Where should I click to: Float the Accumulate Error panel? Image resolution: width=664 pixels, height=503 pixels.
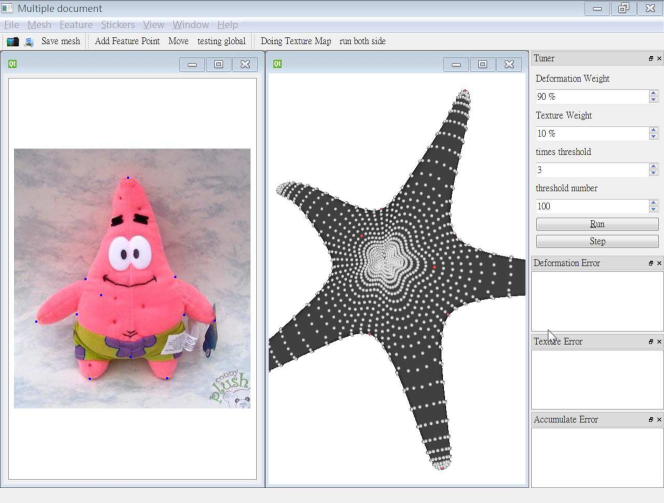pyautogui.click(x=651, y=420)
